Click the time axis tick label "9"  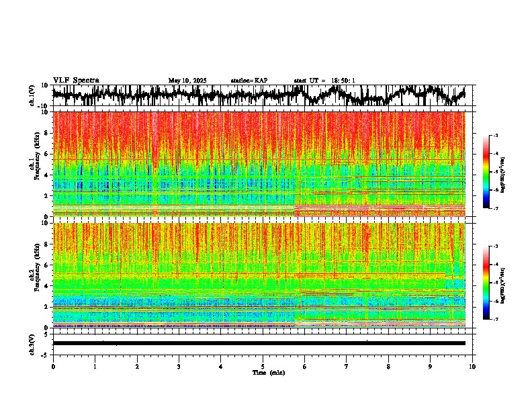point(430,367)
